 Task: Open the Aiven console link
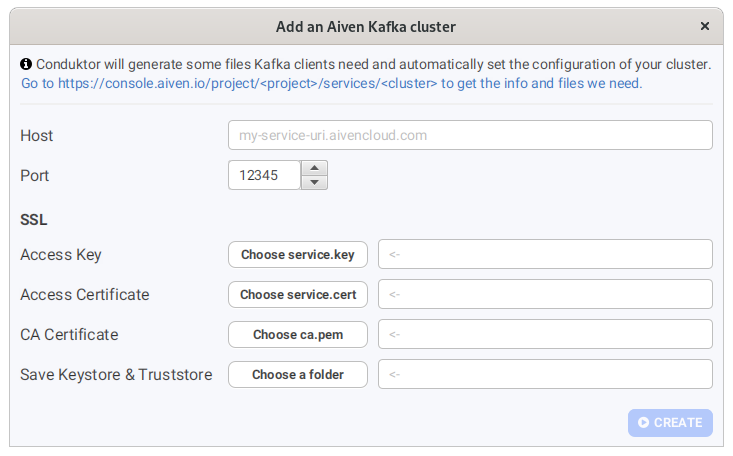pyautogui.click(x=331, y=84)
